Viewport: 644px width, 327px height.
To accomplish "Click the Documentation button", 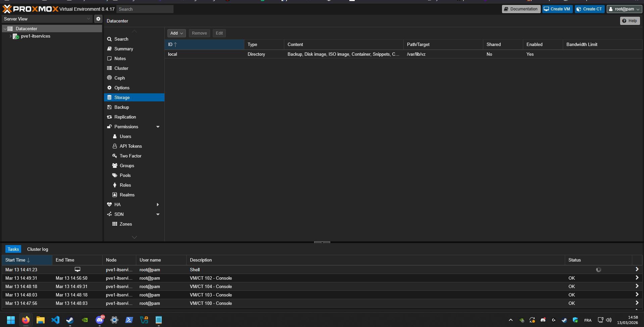I will pos(521,9).
